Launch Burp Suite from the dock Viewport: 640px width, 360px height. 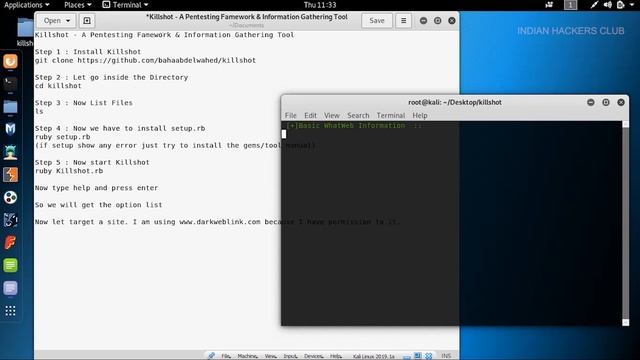(x=10, y=175)
